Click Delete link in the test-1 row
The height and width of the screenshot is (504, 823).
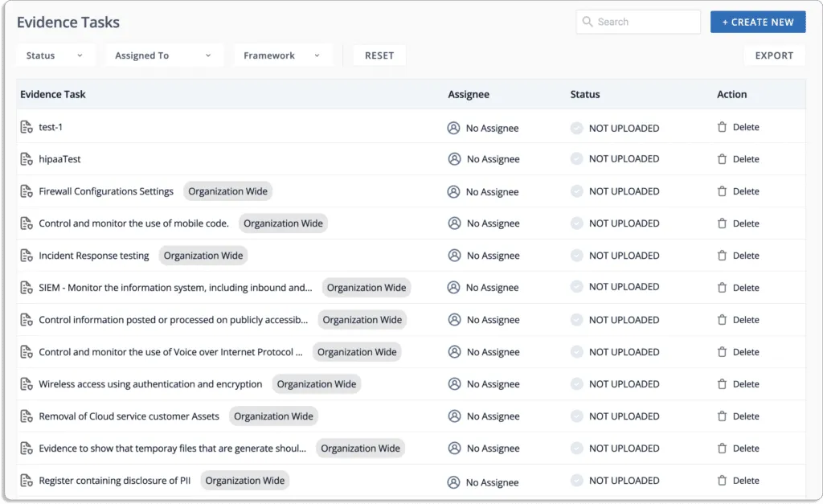tap(746, 127)
